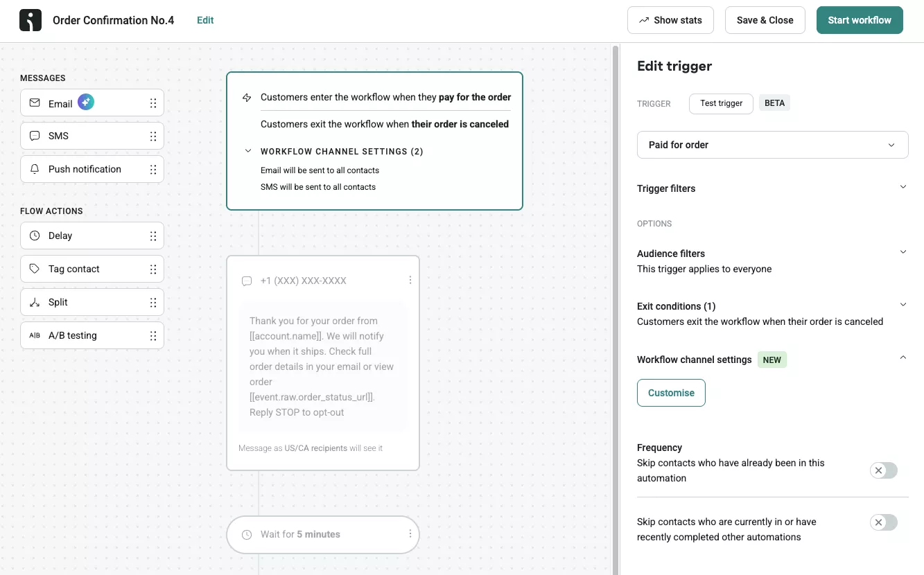Open three-dot menu on SMS message card
This screenshot has height=575, width=924.
coord(410,280)
